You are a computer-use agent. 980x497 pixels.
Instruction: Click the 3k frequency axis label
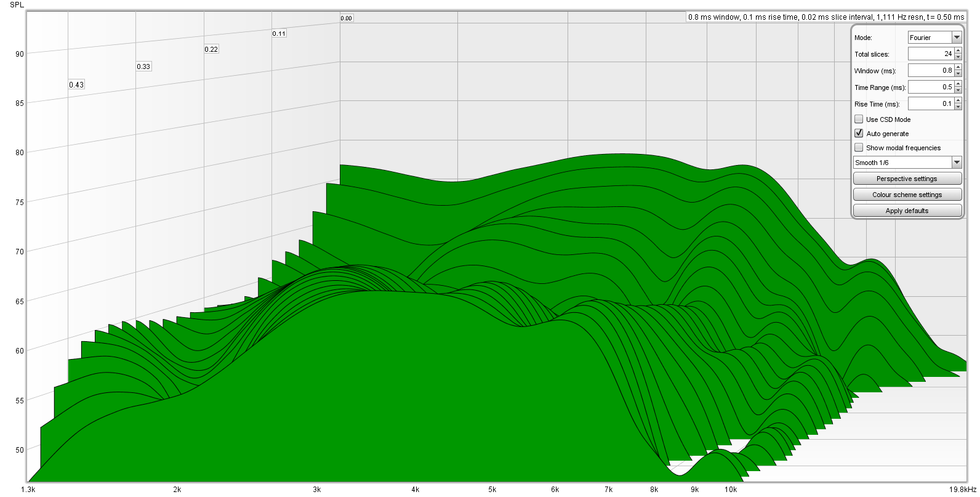click(316, 490)
